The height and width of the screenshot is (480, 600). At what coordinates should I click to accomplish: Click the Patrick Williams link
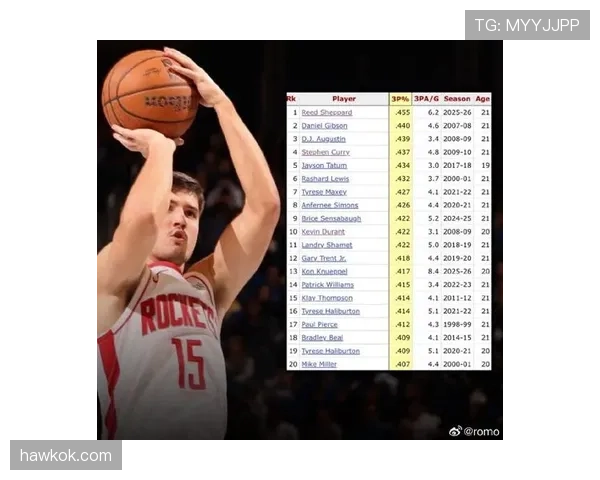(327, 285)
